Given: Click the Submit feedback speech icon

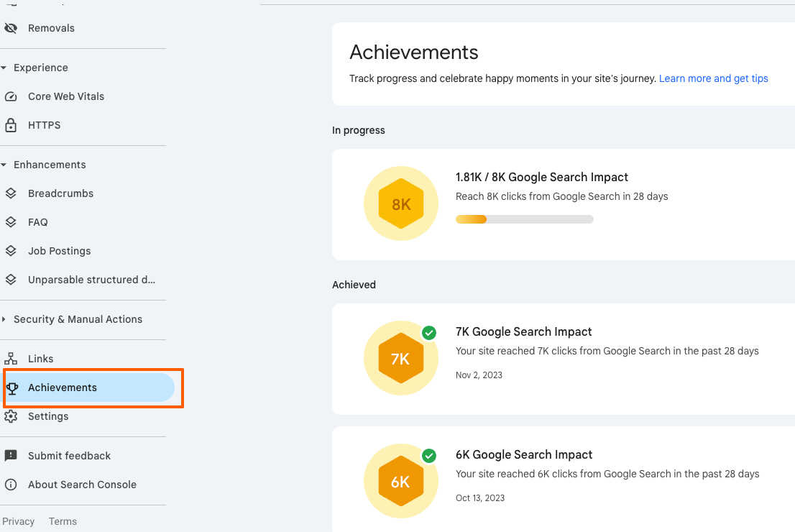Looking at the screenshot, I should pyautogui.click(x=11, y=455).
